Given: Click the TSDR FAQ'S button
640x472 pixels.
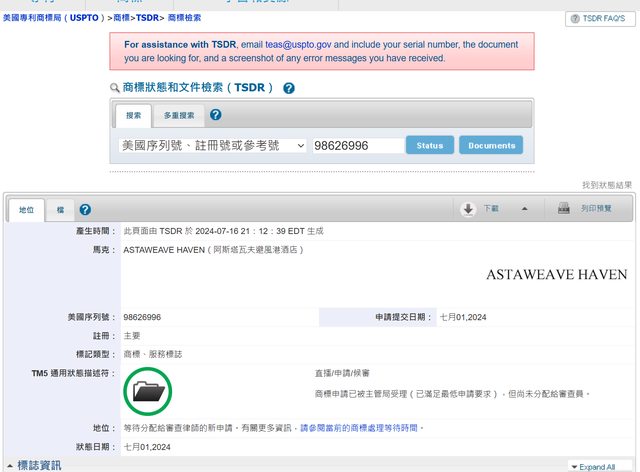Looking at the screenshot, I should pos(601,19).
